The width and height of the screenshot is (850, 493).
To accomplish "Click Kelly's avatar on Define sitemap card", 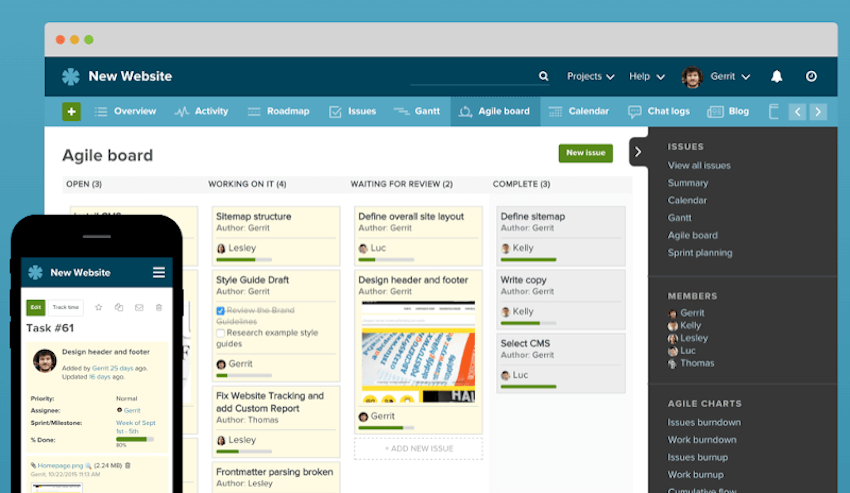I will pyautogui.click(x=505, y=248).
